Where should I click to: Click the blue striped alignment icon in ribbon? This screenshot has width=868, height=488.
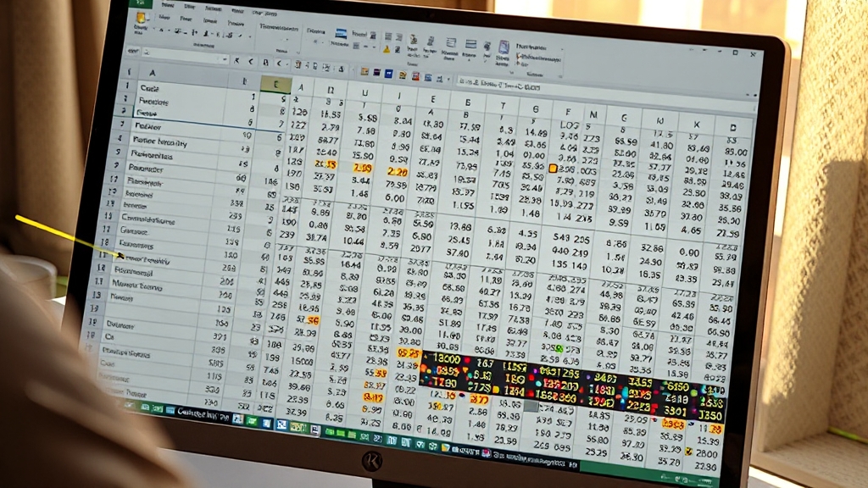tap(341, 34)
